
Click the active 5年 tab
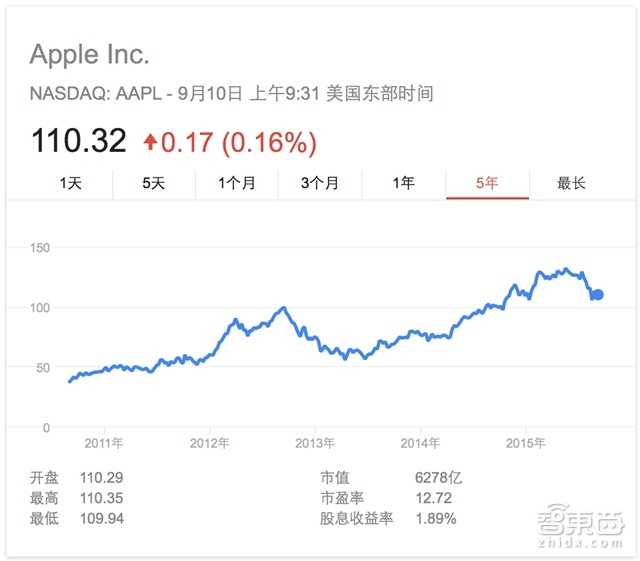click(x=487, y=183)
